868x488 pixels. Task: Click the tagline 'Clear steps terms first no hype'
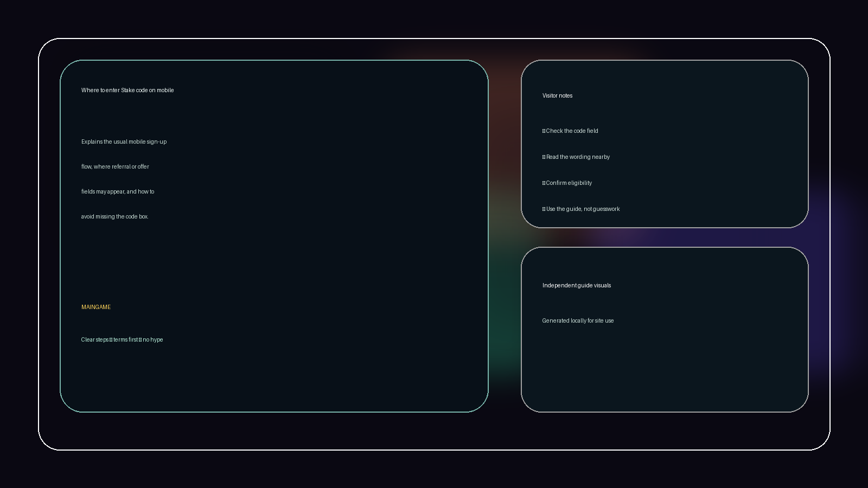tap(122, 339)
